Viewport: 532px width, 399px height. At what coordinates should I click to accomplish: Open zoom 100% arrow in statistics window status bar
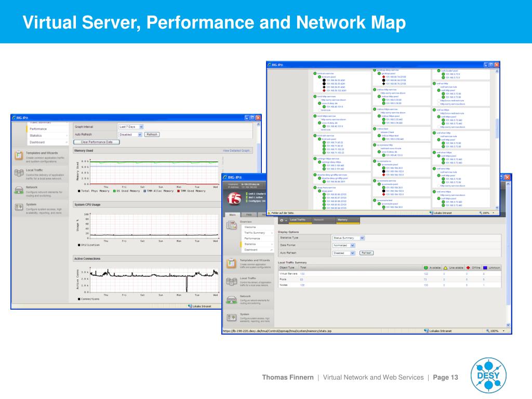click(503, 331)
